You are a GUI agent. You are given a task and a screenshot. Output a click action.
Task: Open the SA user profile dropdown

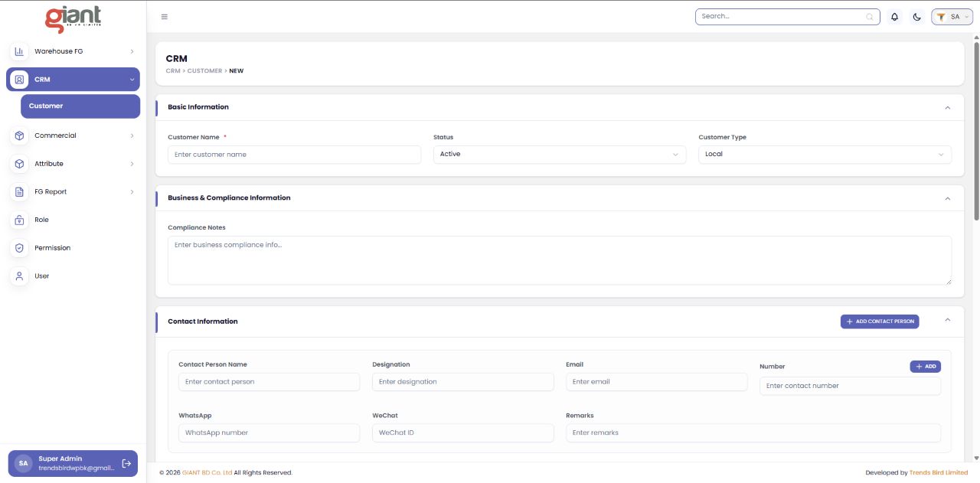tap(952, 17)
